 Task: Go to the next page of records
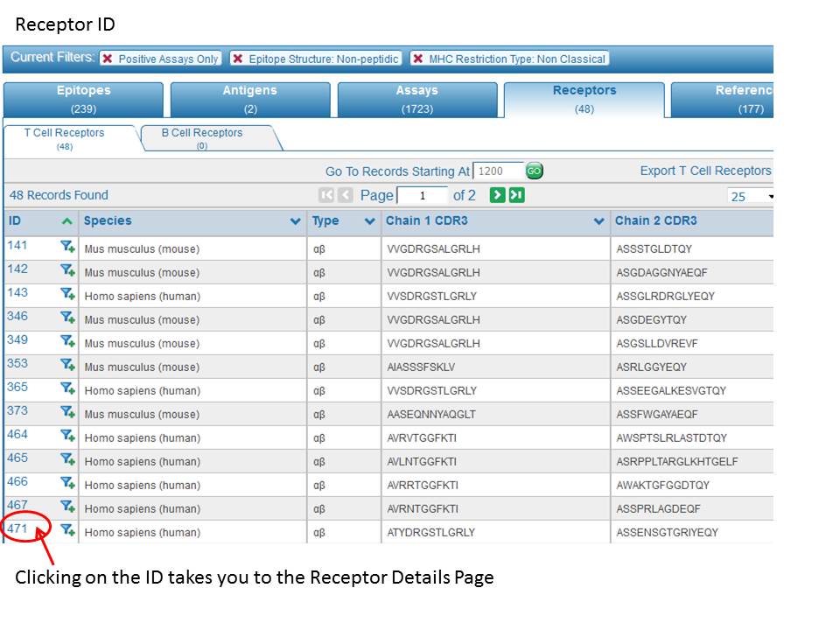[x=497, y=195]
